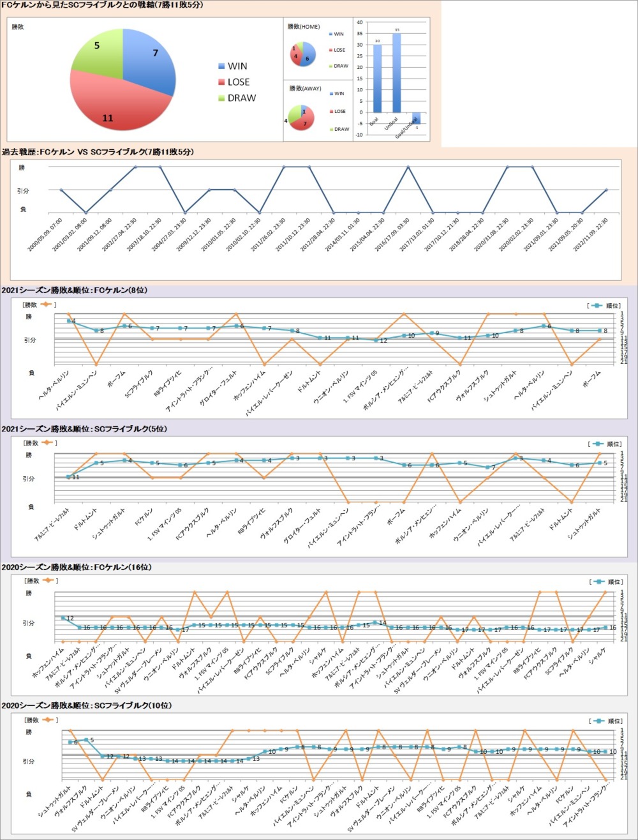Click the teal 順位 legend marker in 2021 FCケルン chart
This screenshot has height=840, width=638.
point(597,306)
